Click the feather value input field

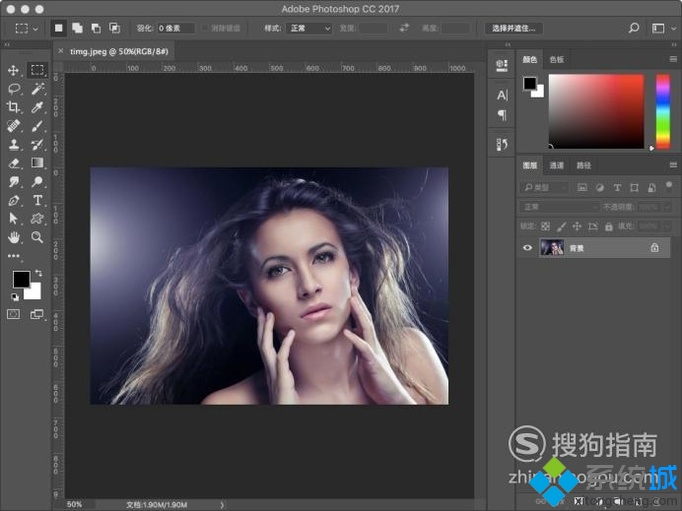coord(175,28)
